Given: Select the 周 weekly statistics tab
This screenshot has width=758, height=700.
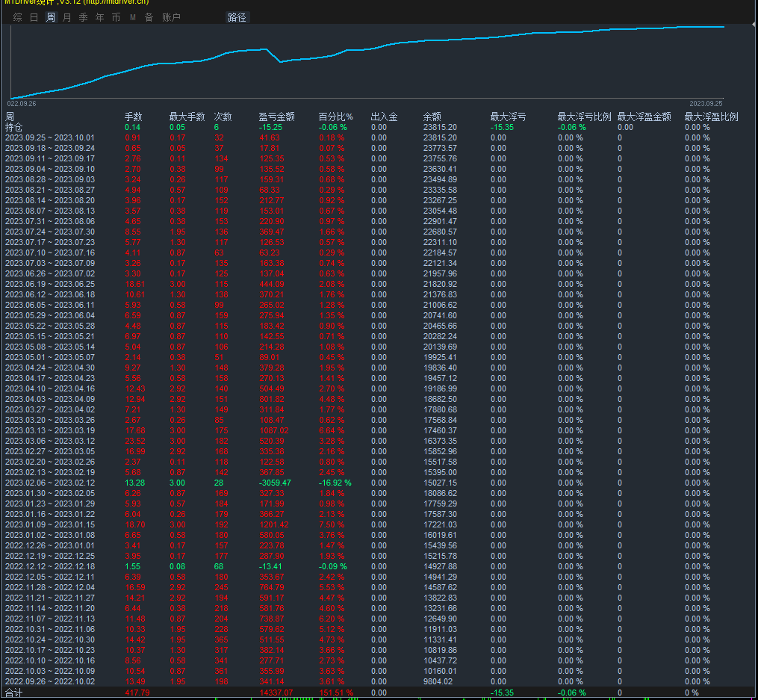Looking at the screenshot, I should (50, 17).
